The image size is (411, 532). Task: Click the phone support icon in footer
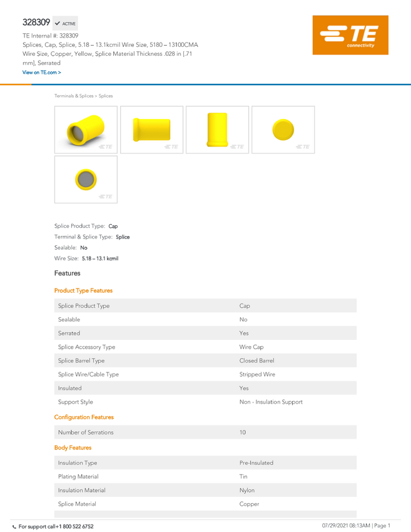14,527
